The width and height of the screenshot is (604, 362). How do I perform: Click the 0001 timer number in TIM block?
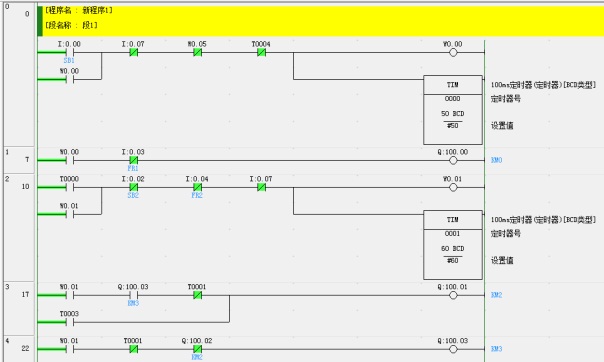coord(453,234)
